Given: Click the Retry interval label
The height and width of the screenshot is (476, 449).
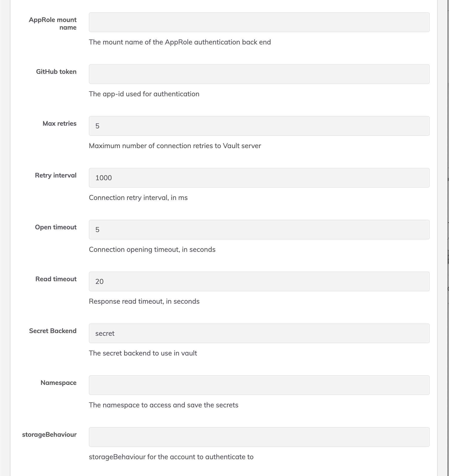Looking at the screenshot, I should tap(56, 175).
